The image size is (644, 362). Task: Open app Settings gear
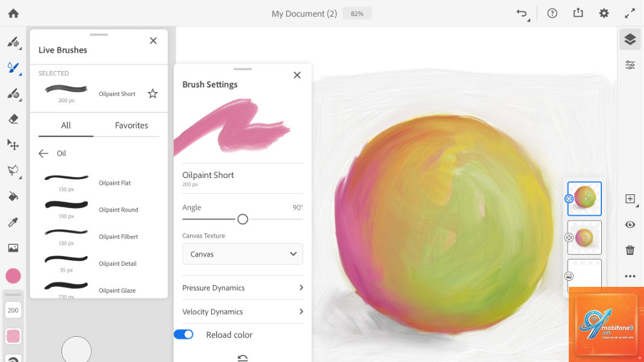604,14
